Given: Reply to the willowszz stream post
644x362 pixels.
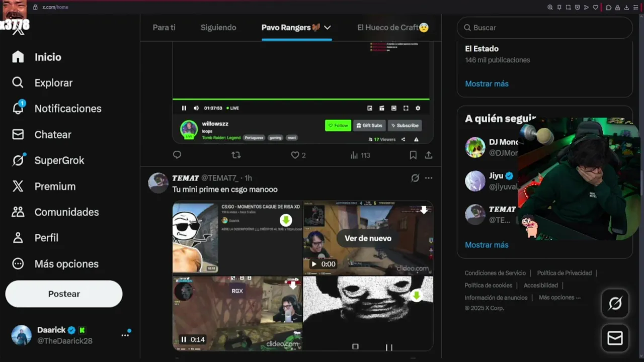Looking at the screenshot, I should 177,155.
